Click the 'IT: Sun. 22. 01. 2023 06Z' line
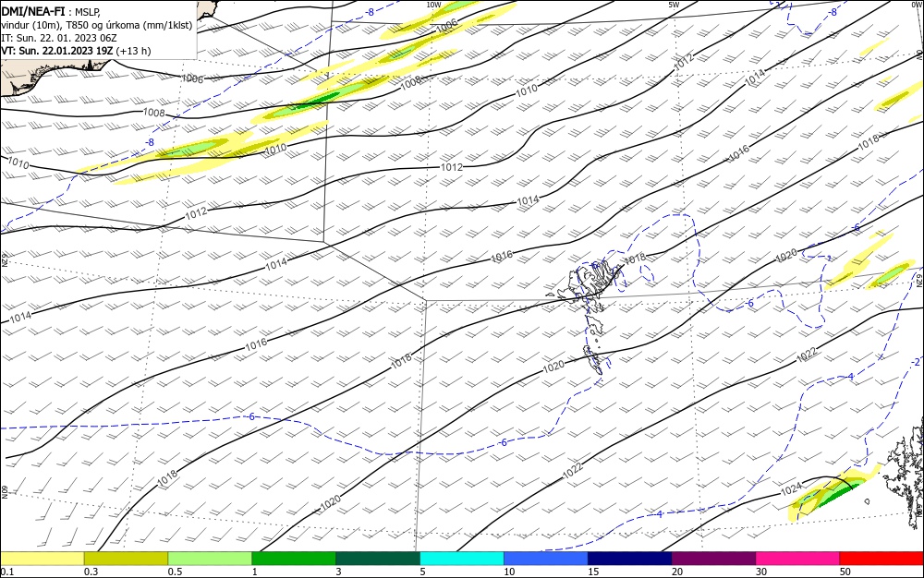The width and height of the screenshot is (924, 578). [x=59, y=38]
